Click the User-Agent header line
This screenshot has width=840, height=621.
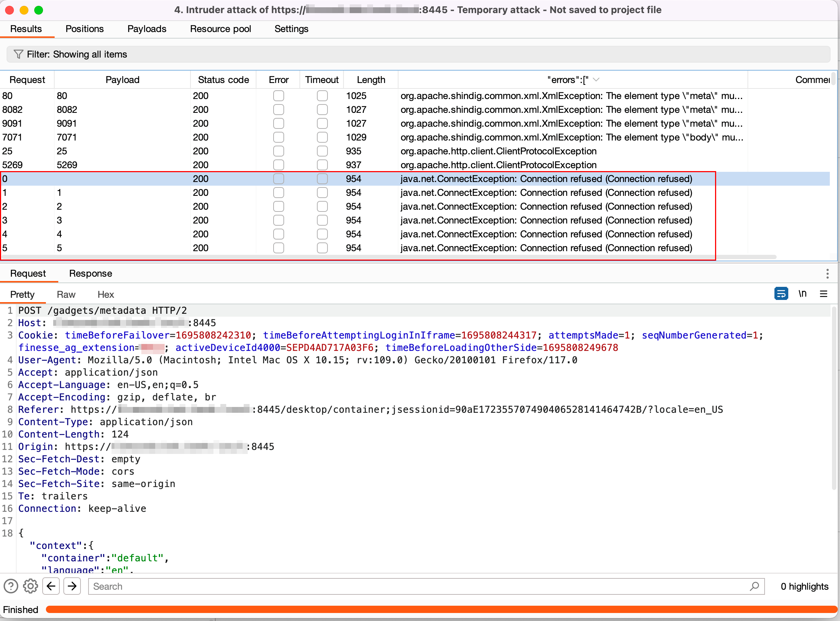click(x=298, y=360)
